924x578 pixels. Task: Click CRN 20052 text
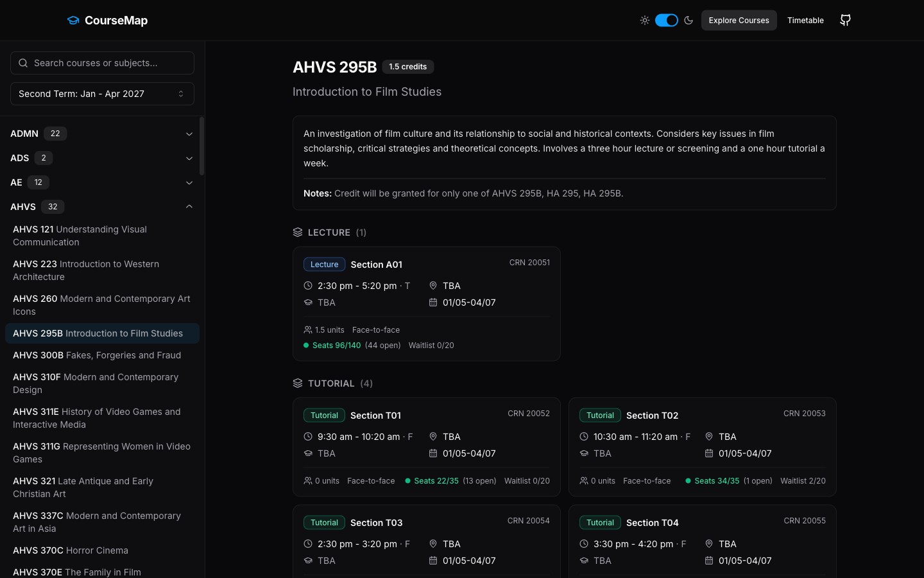(529, 414)
